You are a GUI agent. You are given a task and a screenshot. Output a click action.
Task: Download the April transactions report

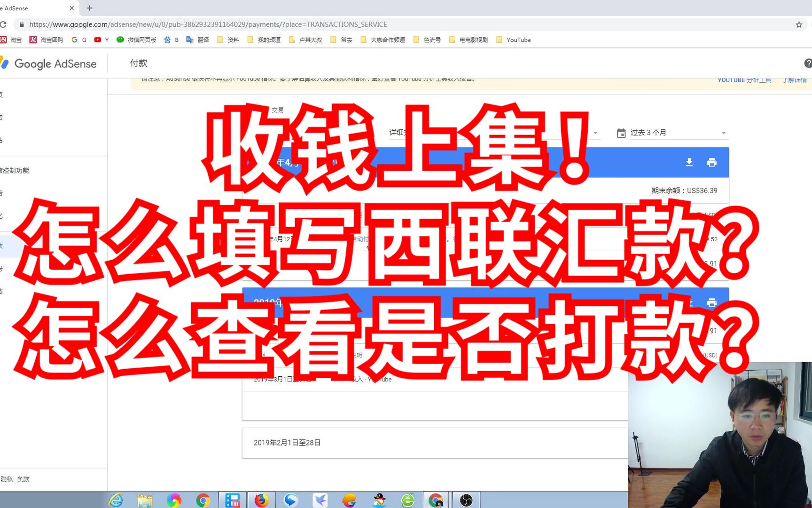pos(689,162)
